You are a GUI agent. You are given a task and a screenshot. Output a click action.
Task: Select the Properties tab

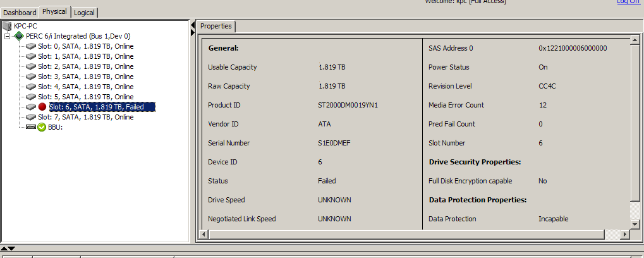pos(216,27)
